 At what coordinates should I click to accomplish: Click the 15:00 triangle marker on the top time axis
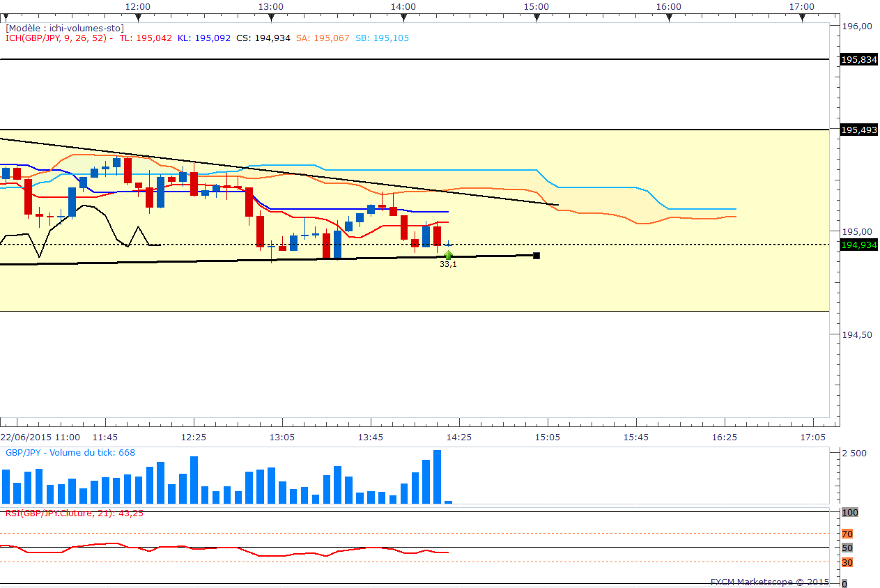[x=537, y=19]
